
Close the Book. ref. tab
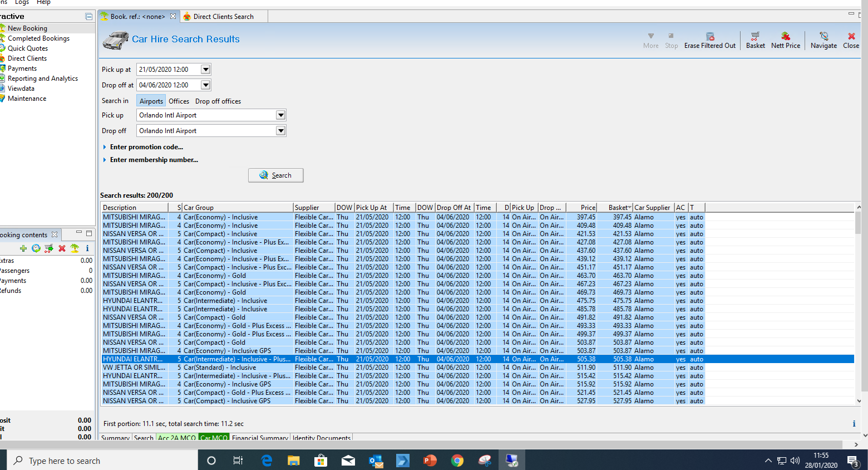coord(173,17)
